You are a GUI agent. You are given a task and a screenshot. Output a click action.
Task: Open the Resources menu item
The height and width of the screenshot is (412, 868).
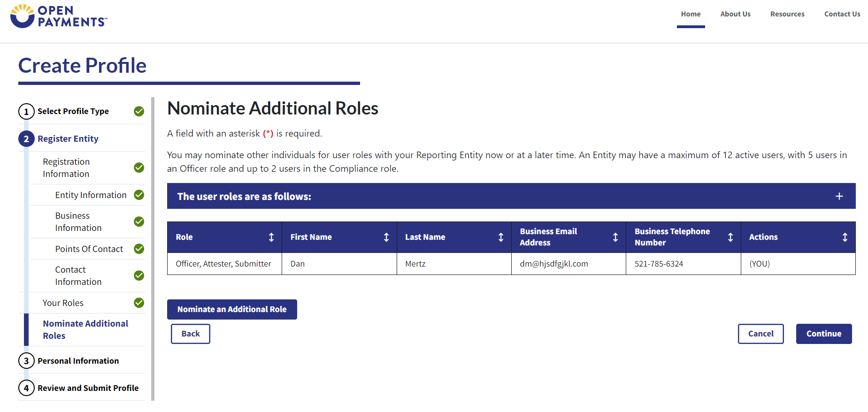787,14
